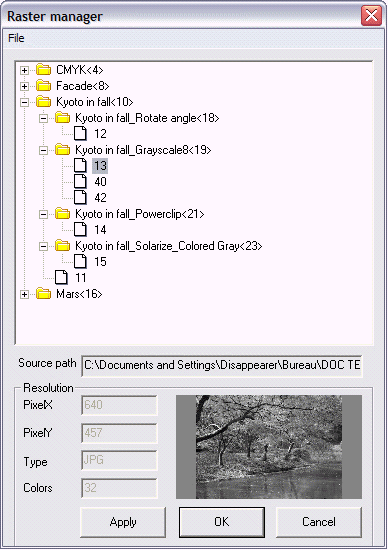Click the Facade<8> folder icon
The image size is (388, 550).
pos(44,85)
